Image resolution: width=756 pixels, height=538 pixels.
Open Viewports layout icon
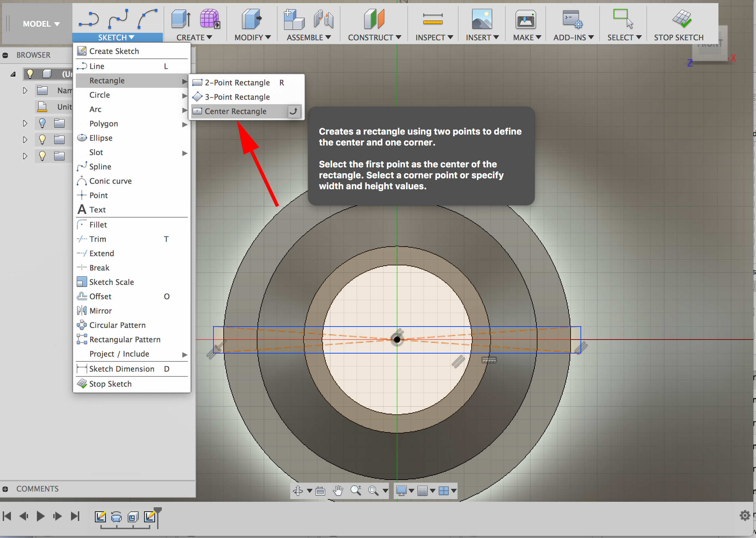[444, 491]
